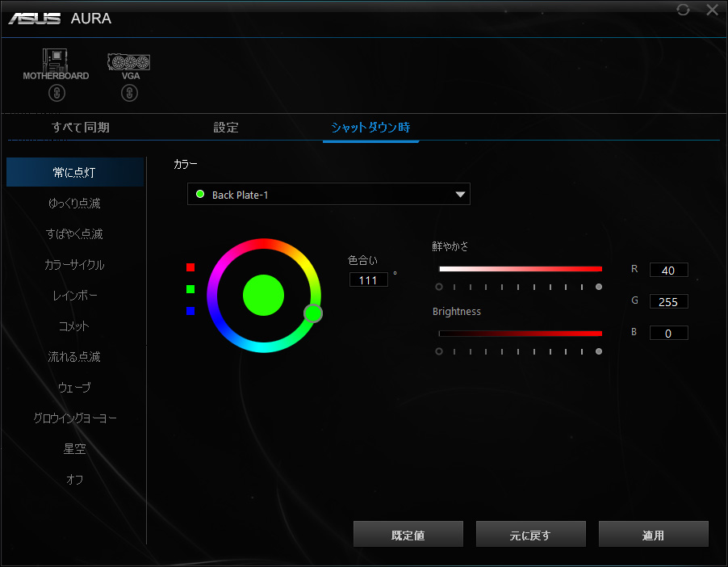Viewport: 728px width, 567px height.
Task: Click the 色合い label
Action: [362, 260]
